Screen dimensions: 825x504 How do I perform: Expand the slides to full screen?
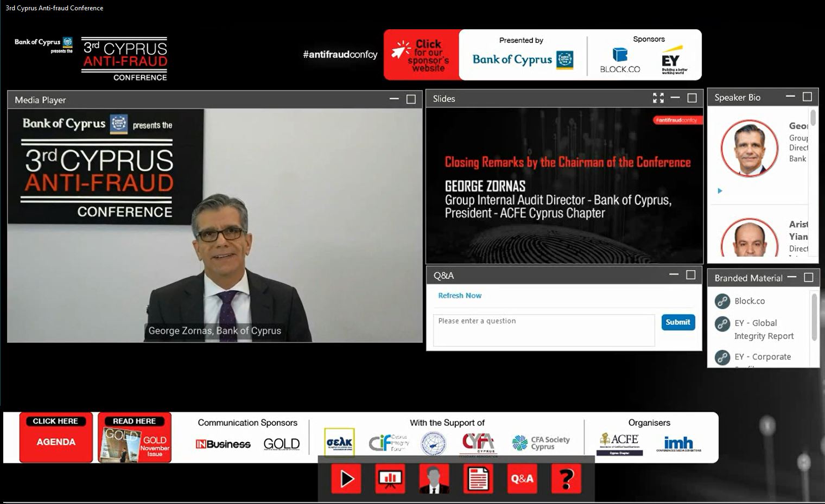(658, 98)
